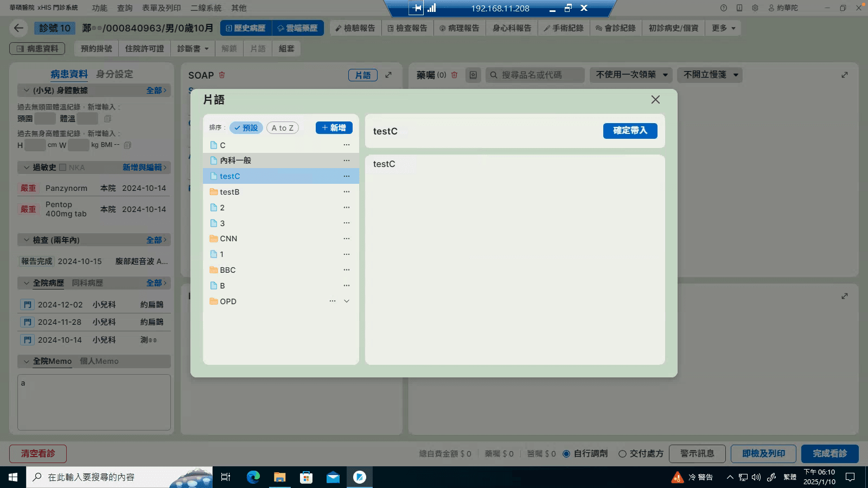Image resolution: width=868 pixels, height=488 pixels.
Task: Select the 交付處方 radio option
Action: click(x=622, y=454)
